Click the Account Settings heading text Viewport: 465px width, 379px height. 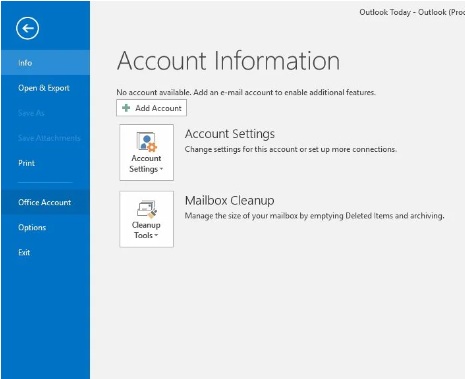230,134
